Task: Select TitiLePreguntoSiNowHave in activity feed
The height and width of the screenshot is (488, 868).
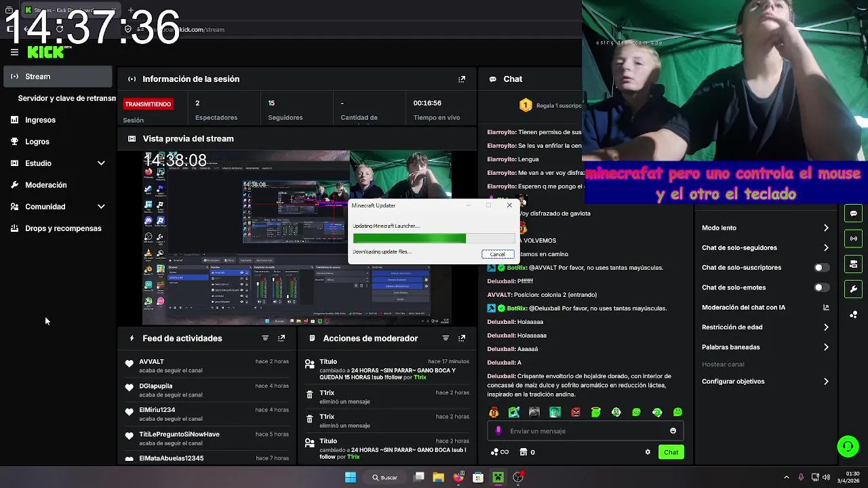Action: point(179,434)
